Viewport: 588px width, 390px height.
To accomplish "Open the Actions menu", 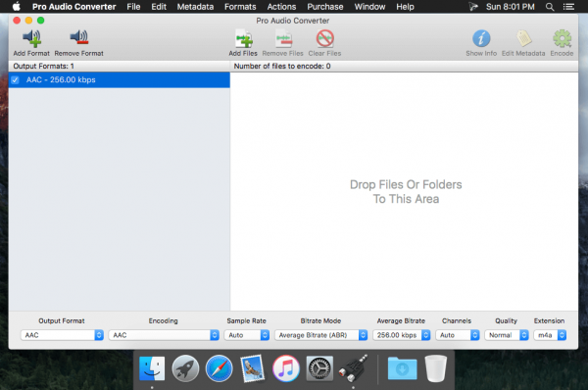I will click(x=281, y=7).
